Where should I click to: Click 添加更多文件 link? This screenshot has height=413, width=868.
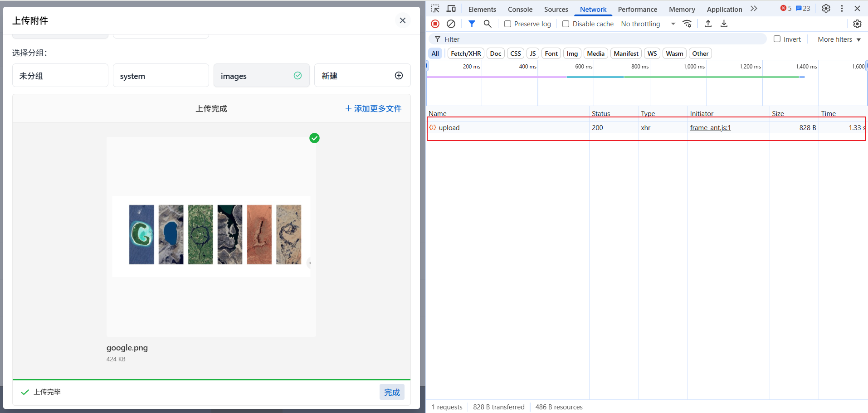(x=373, y=108)
